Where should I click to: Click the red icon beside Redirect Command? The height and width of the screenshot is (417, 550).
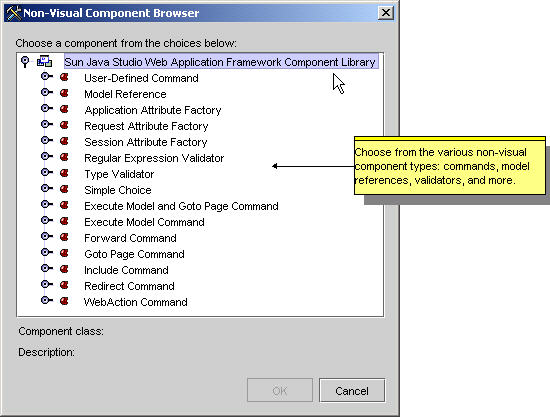pyautogui.click(x=64, y=285)
